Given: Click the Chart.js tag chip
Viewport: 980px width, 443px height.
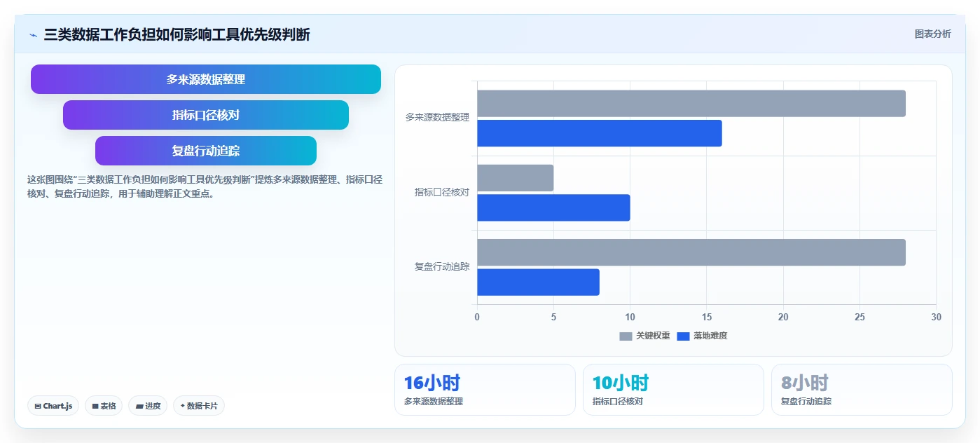Looking at the screenshot, I should pos(53,406).
